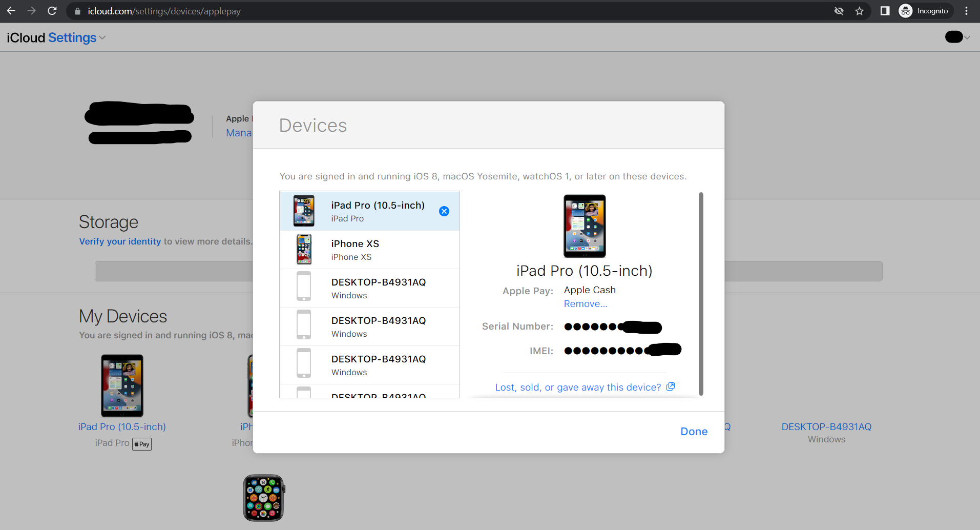The width and height of the screenshot is (980, 530).
Task: Click the 'My Devices' heading on the background page
Action: pyautogui.click(x=123, y=316)
